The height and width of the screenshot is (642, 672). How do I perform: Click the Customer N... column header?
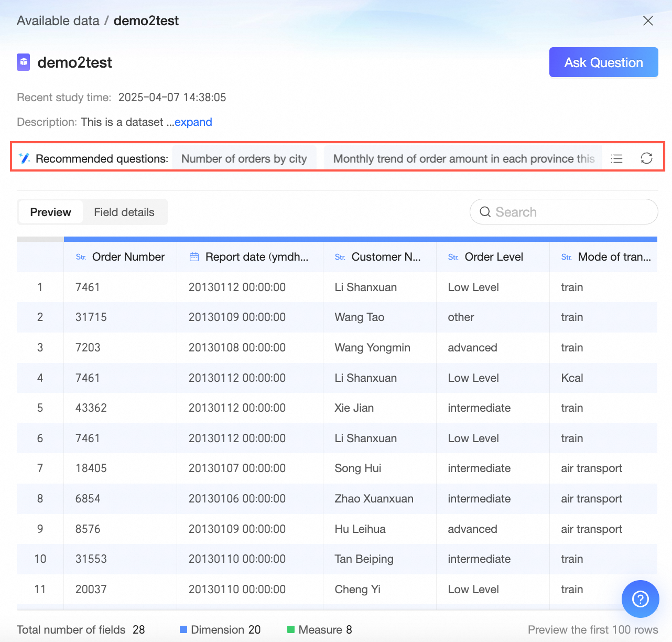coord(380,257)
